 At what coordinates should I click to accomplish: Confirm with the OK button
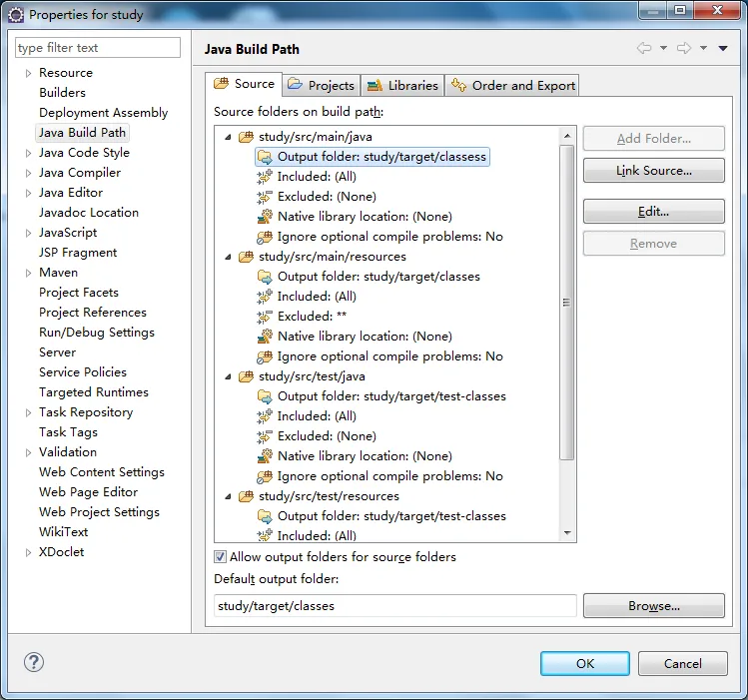pyautogui.click(x=585, y=664)
